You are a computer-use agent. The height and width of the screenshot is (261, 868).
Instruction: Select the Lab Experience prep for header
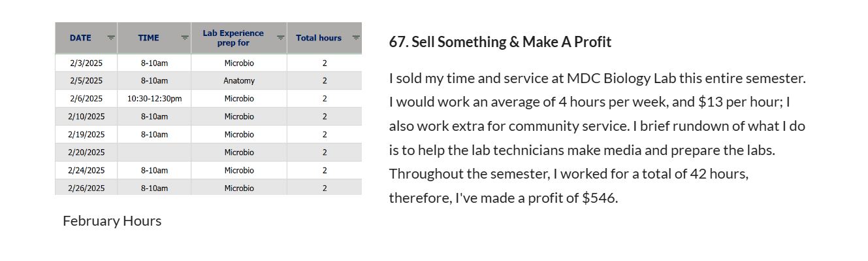(x=239, y=38)
